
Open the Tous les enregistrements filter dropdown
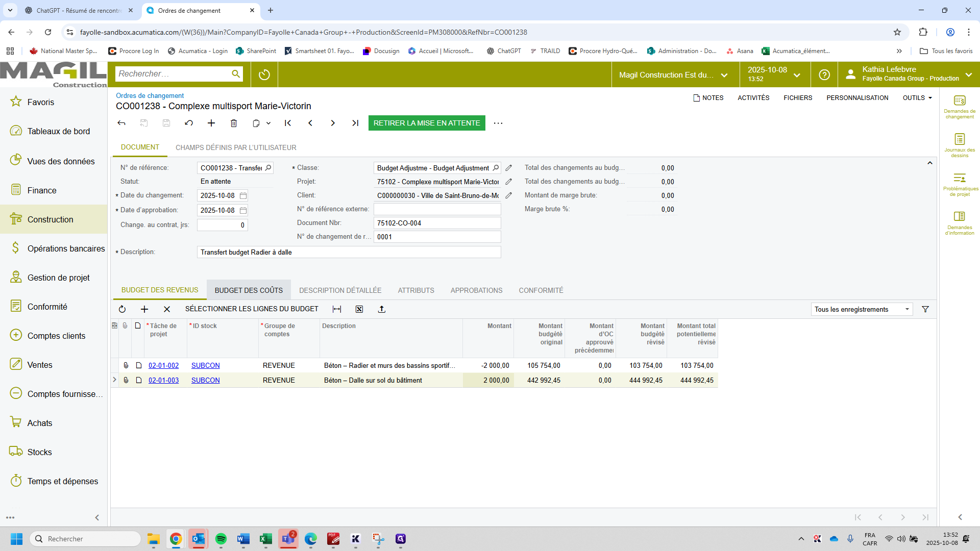point(862,309)
